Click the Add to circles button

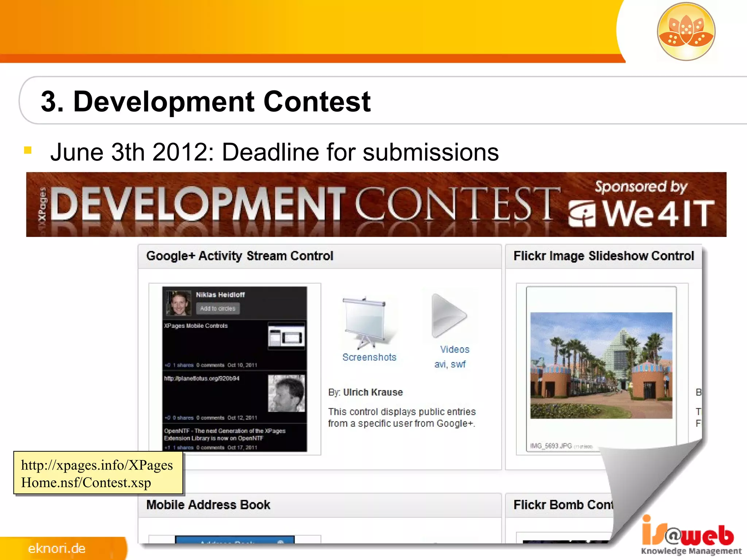(x=218, y=308)
